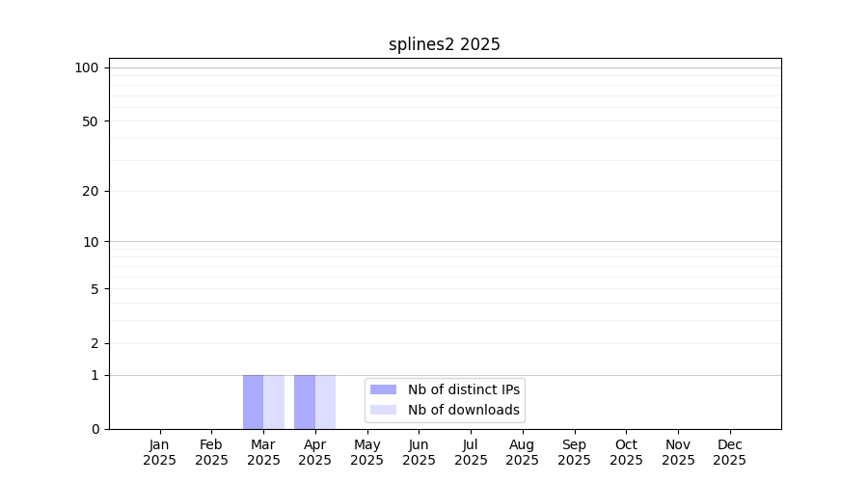Click the April distinct IPs bar

click(x=305, y=402)
